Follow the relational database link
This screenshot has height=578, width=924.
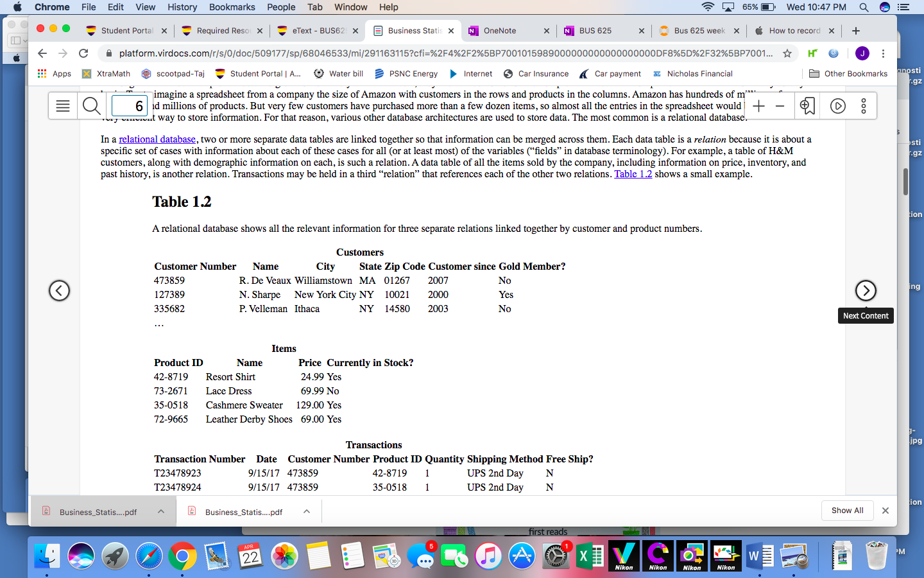(157, 139)
